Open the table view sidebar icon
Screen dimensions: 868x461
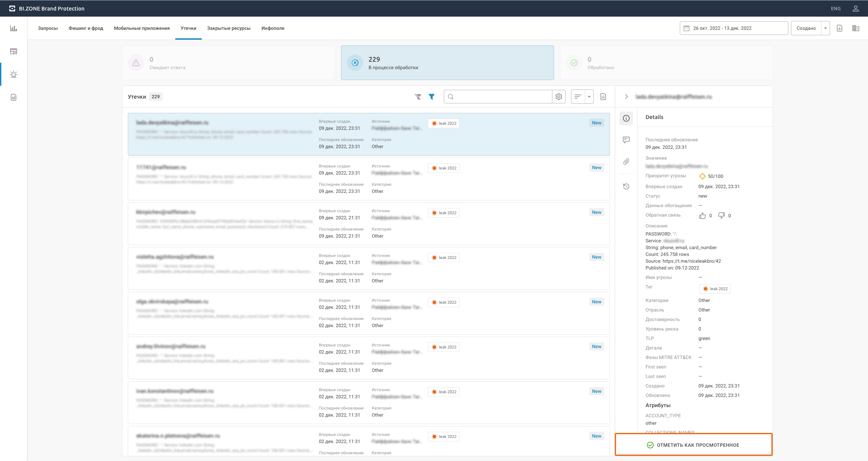14,51
